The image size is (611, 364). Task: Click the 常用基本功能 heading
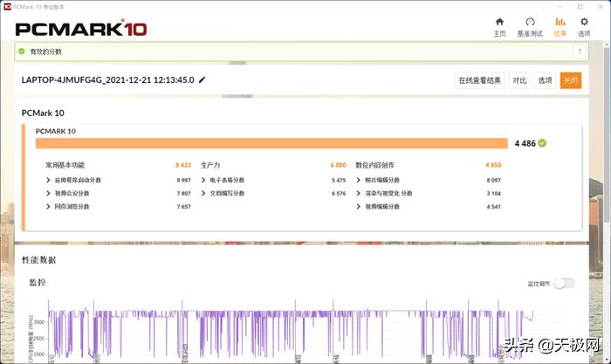pos(65,165)
